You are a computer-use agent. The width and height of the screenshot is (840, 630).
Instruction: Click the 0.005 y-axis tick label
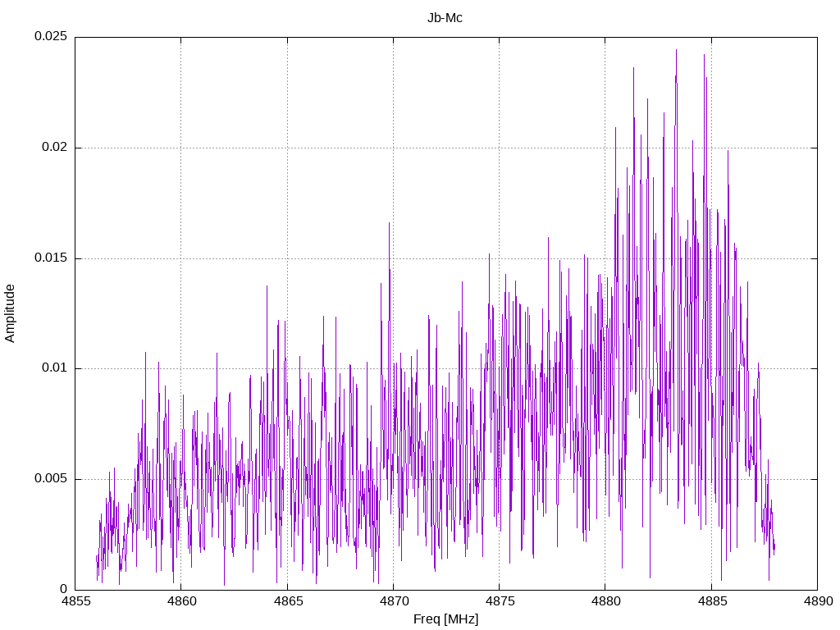pos(51,478)
